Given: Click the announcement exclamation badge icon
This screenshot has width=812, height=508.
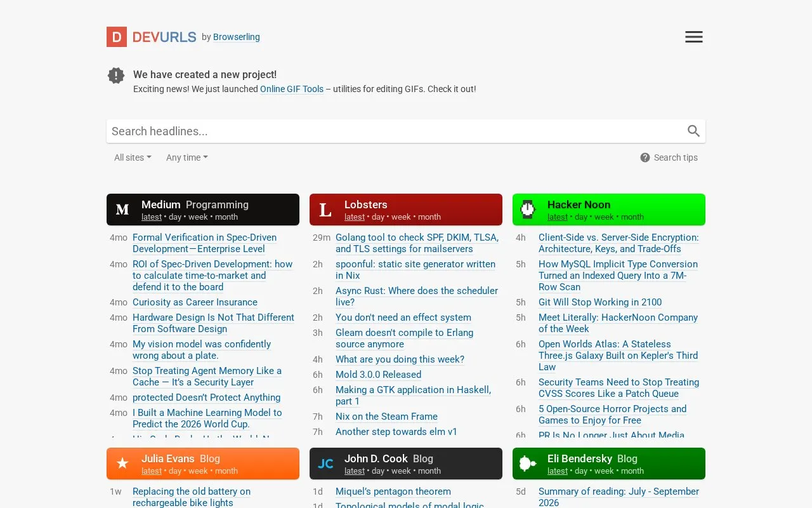Looking at the screenshot, I should (x=116, y=76).
